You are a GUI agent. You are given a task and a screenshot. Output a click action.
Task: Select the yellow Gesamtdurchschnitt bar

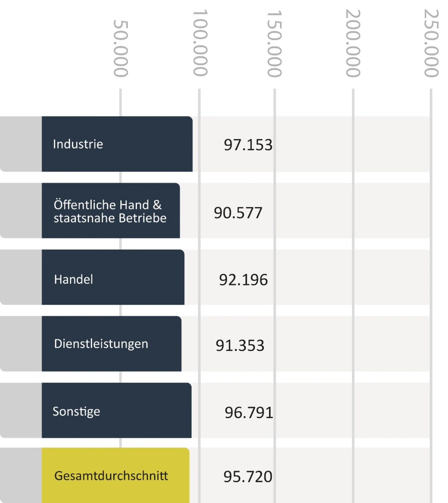point(115,475)
